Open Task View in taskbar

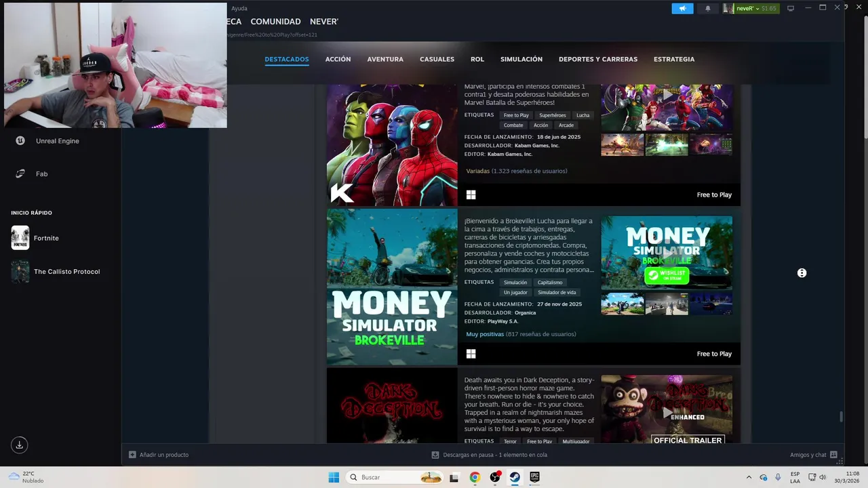[x=454, y=477]
